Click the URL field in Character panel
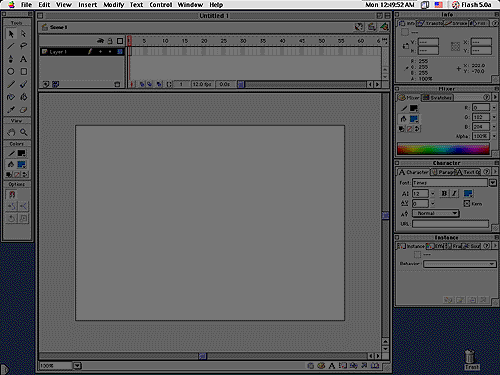 450,224
